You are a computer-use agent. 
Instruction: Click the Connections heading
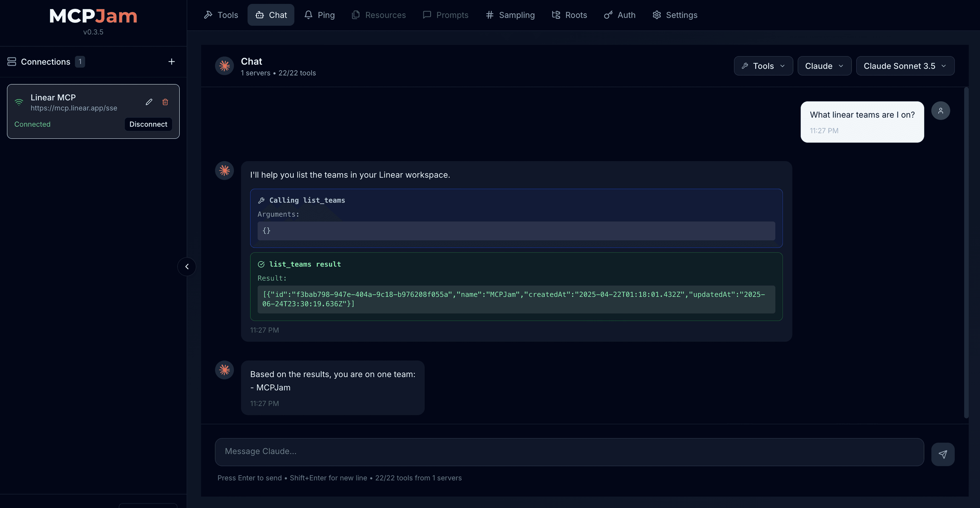click(46, 62)
